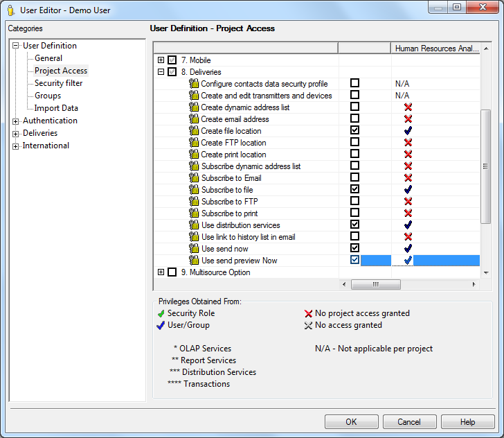Click the privilege icon next to Subscribe to FTP
Image resolution: width=504 pixels, height=438 pixels.
tap(194, 202)
